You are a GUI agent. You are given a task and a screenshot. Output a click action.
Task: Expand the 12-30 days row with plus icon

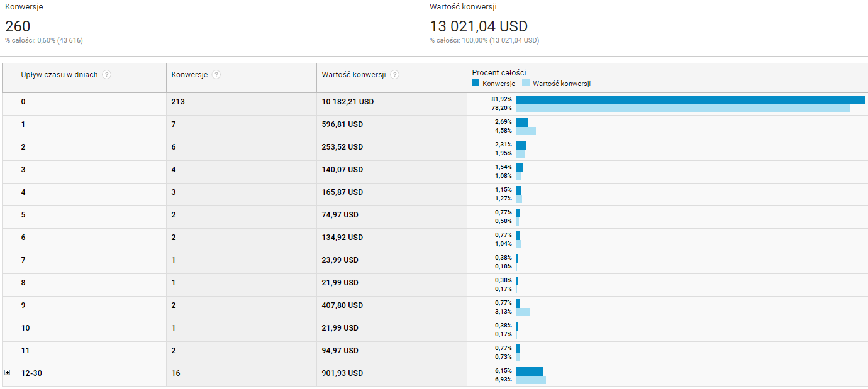[x=8, y=373]
